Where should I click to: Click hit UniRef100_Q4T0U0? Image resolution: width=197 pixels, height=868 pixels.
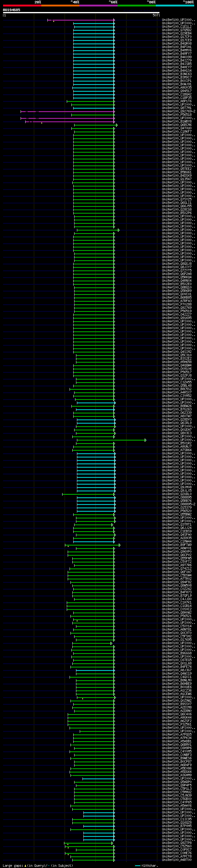click(177, 128)
